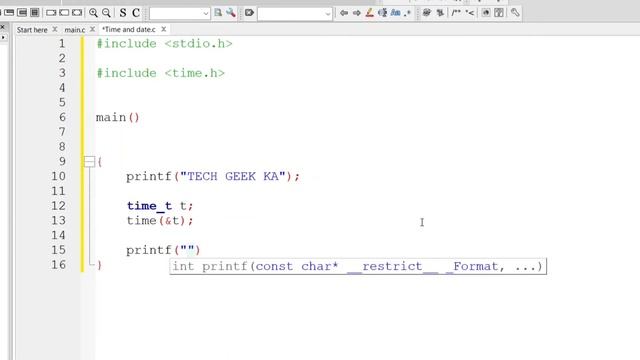This screenshot has width=640, height=360.
Task: Click the time(&t); call
Action: (160, 220)
